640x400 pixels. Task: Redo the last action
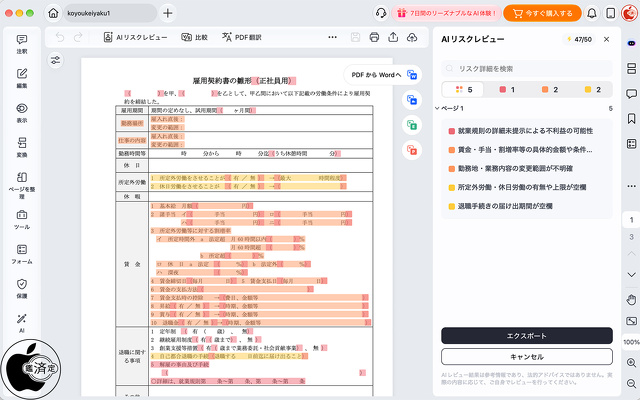(78, 37)
